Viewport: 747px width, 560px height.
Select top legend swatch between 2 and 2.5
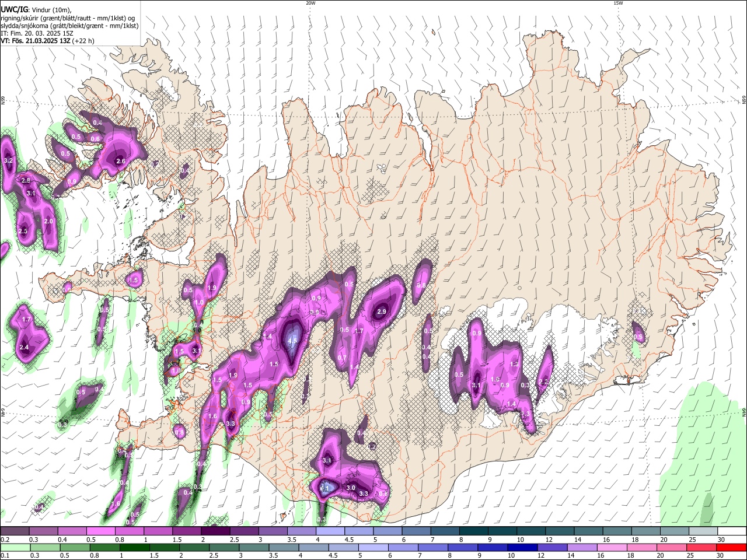click(x=215, y=531)
